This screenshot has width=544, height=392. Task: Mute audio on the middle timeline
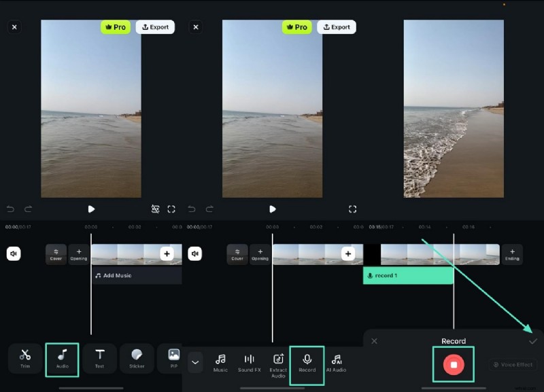[x=195, y=253]
